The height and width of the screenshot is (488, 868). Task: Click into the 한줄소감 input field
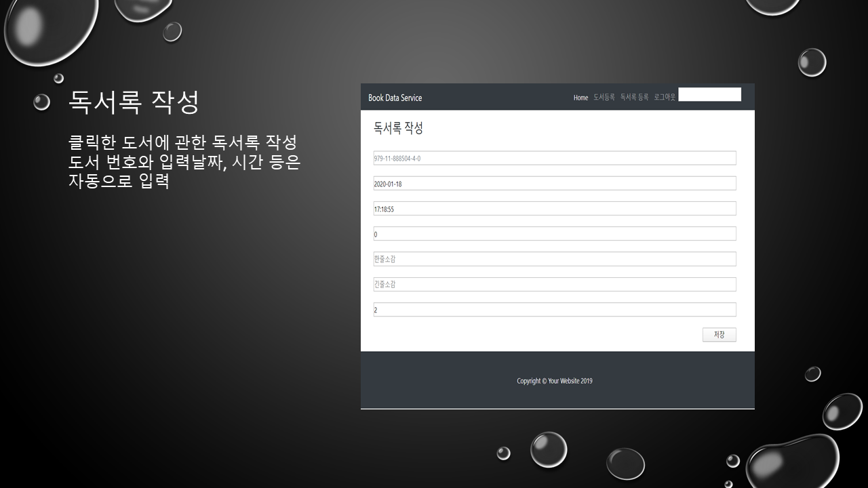pyautogui.click(x=554, y=259)
